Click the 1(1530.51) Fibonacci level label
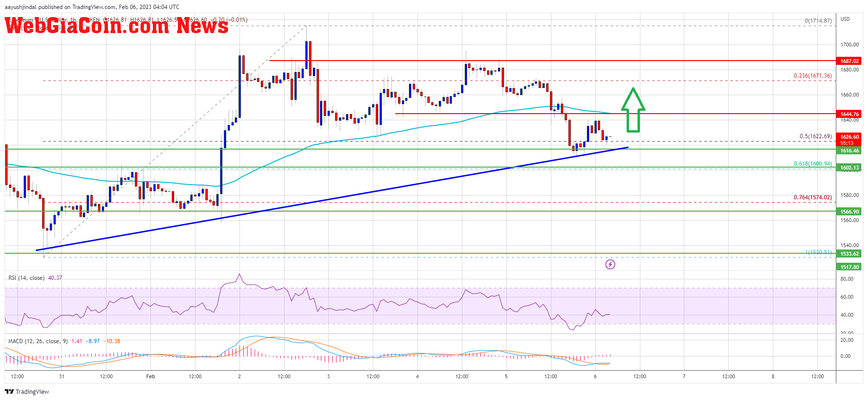Image resolution: width=868 pixels, height=400 pixels. 818,252
